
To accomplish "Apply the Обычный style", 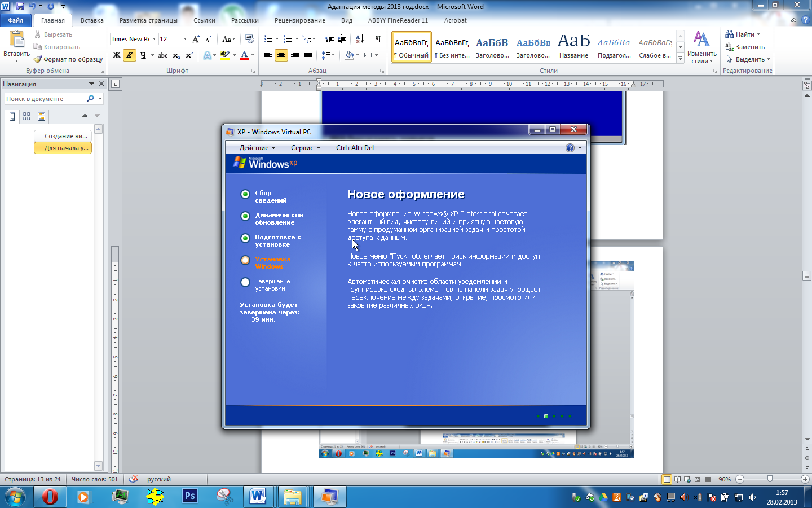I will (x=411, y=46).
